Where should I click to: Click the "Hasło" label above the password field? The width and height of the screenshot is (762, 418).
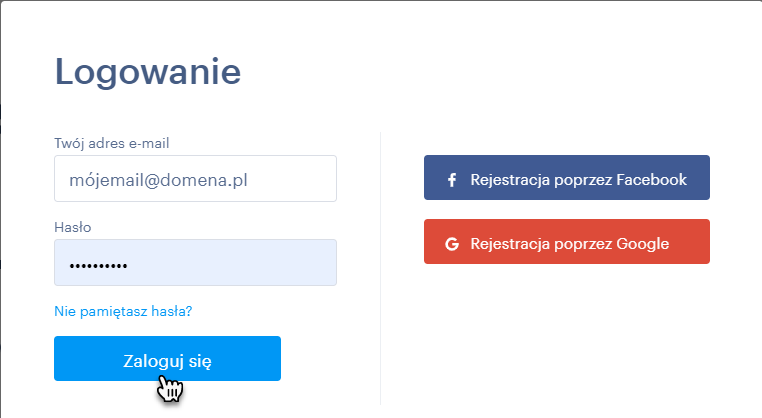click(72, 227)
